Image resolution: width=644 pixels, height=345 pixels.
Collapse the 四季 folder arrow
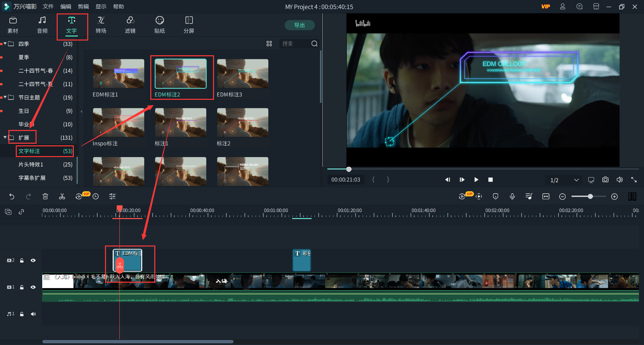click(5, 44)
